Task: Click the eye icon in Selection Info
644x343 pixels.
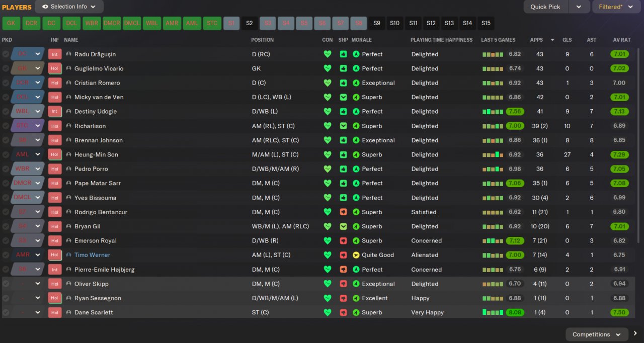Action: click(45, 7)
